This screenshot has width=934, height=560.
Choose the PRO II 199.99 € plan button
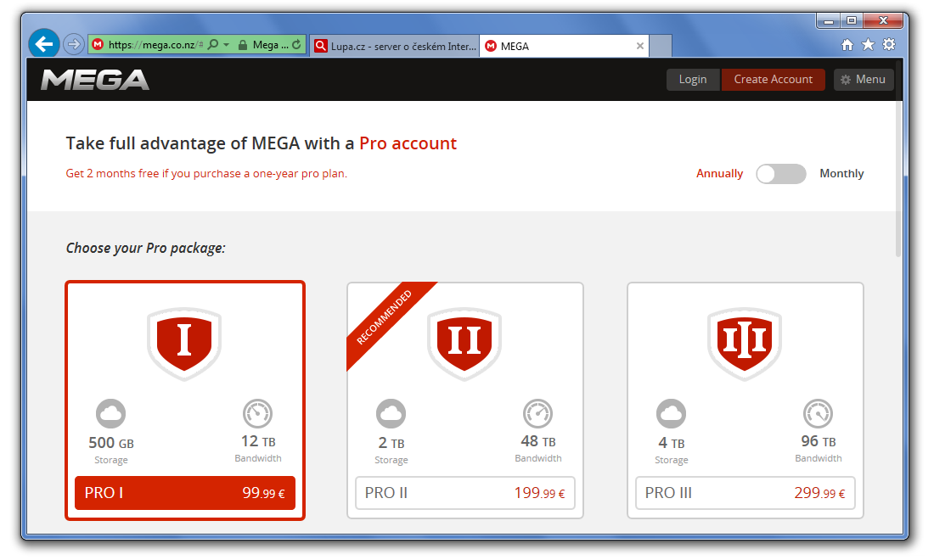tap(464, 493)
